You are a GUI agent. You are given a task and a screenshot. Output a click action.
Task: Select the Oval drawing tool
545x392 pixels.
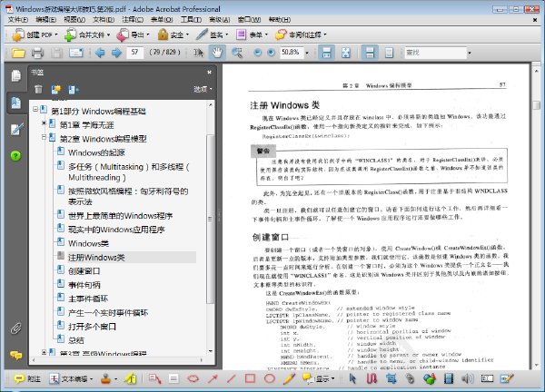pyautogui.click(x=270, y=378)
